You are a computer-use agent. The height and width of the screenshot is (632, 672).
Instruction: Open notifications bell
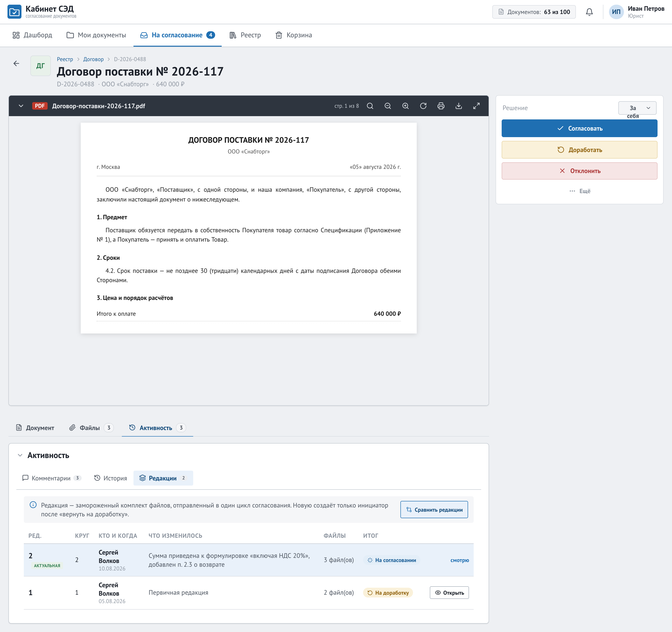point(589,12)
